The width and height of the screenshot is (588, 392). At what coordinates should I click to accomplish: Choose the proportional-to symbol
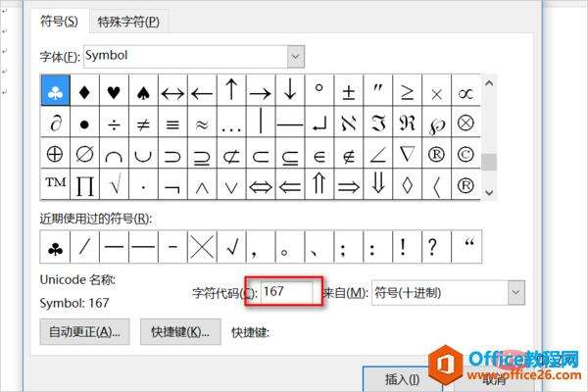(x=465, y=91)
